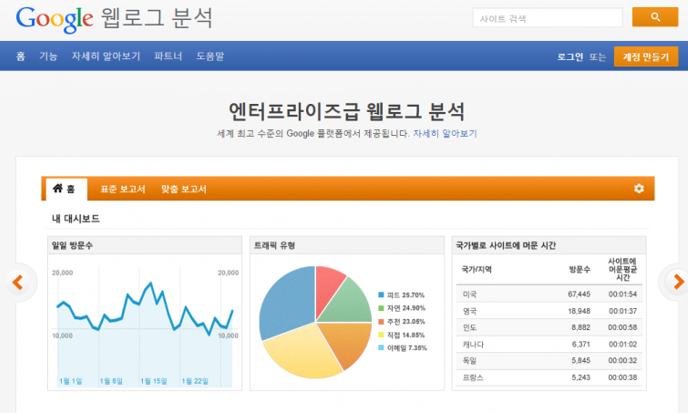Open the gear settings icon in dashboard

[x=639, y=189]
